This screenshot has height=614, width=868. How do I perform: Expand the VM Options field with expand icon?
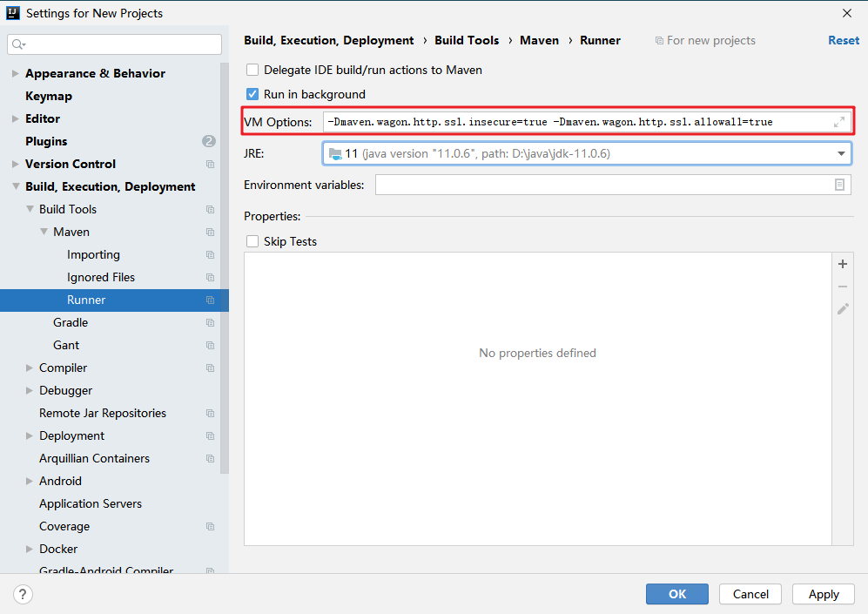pyautogui.click(x=838, y=122)
